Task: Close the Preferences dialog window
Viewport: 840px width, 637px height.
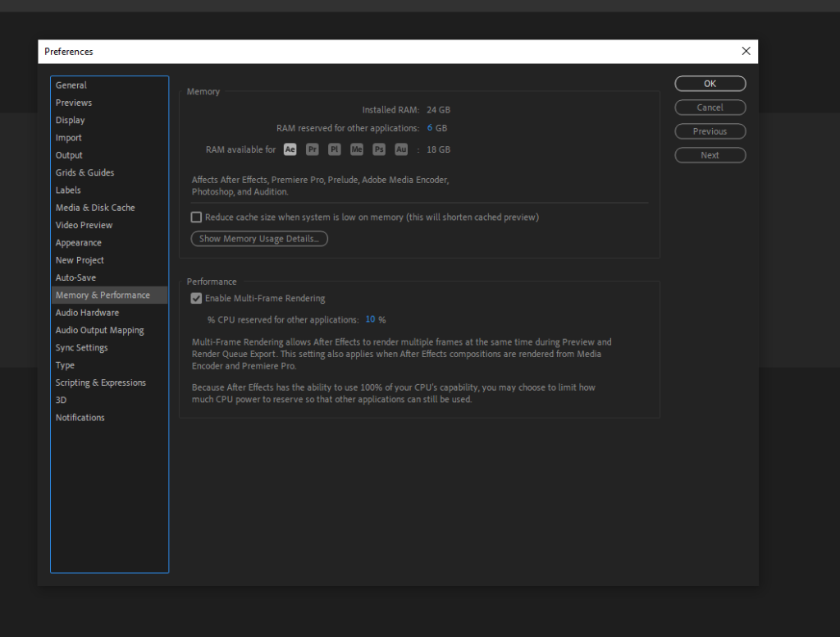Action: click(x=746, y=51)
